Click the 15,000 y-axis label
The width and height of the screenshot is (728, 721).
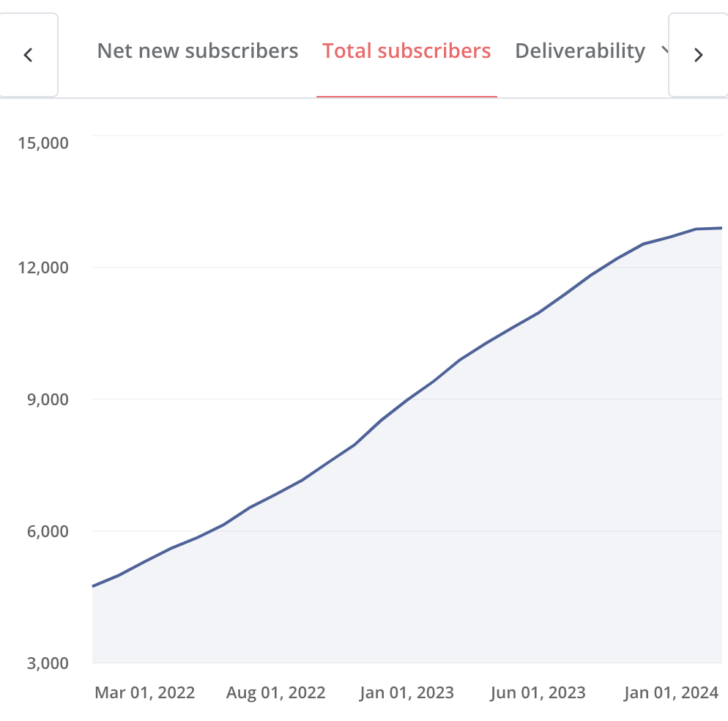(43, 142)
